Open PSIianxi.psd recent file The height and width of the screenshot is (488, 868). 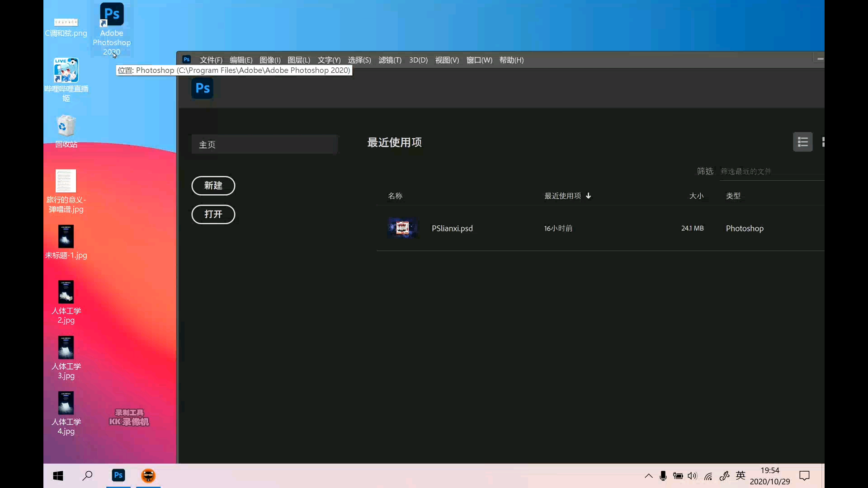point(452,228)
